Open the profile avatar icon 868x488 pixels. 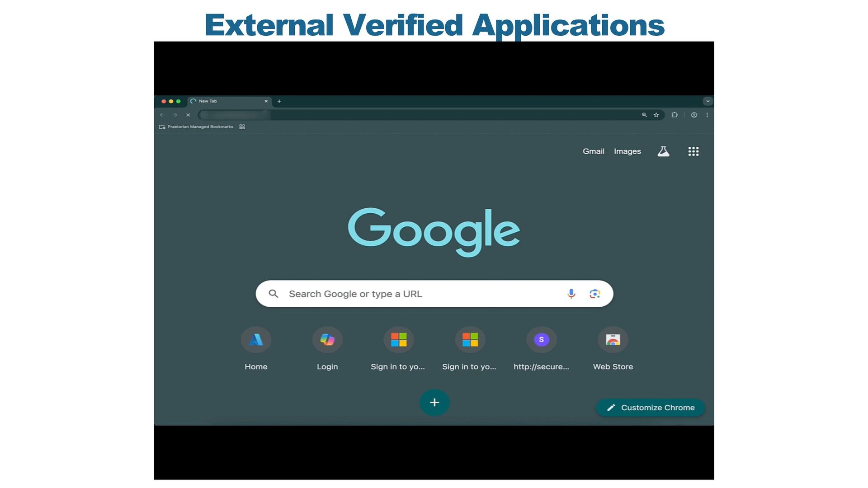click(x=694, y=115)
